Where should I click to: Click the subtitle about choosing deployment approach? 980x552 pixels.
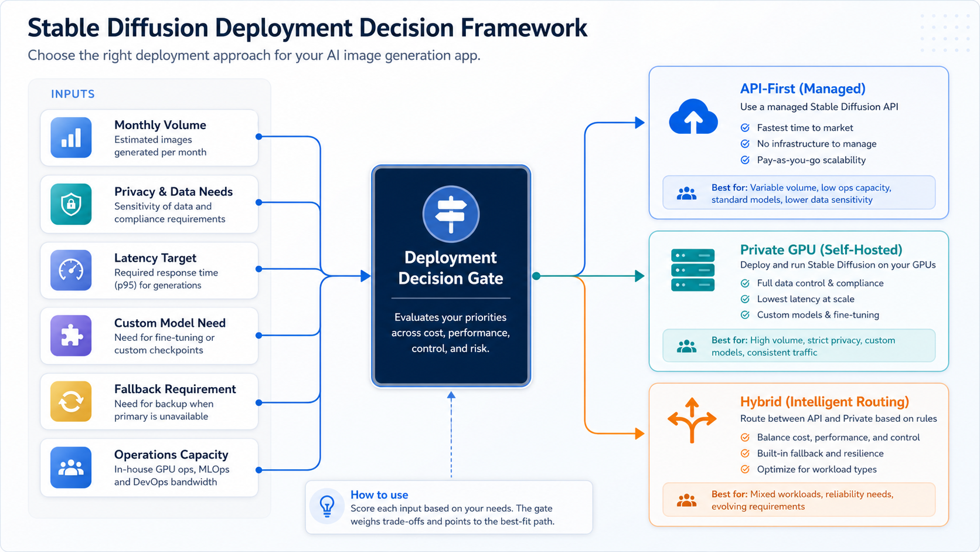pyautogui.click(x=254, y=56)
